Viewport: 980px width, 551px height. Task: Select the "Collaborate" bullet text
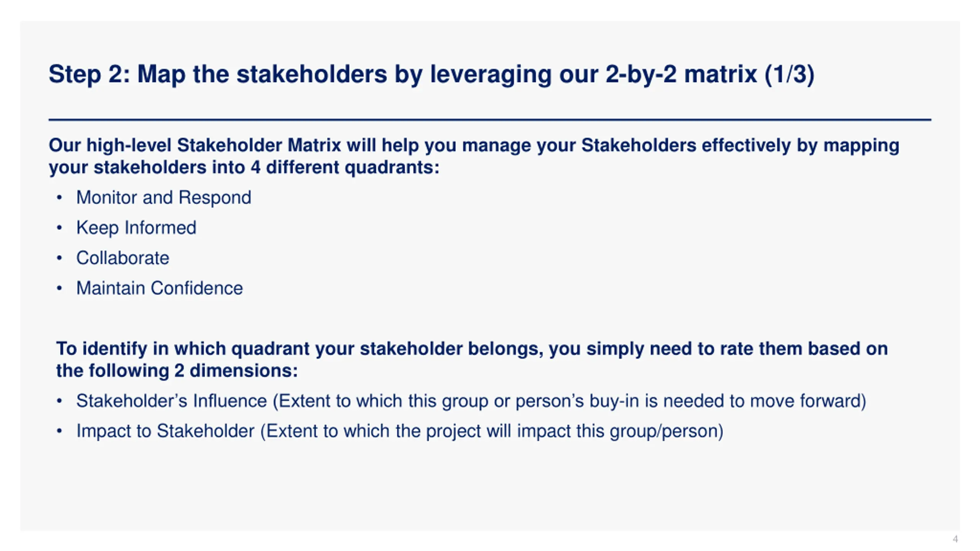(x=122, y=258)
